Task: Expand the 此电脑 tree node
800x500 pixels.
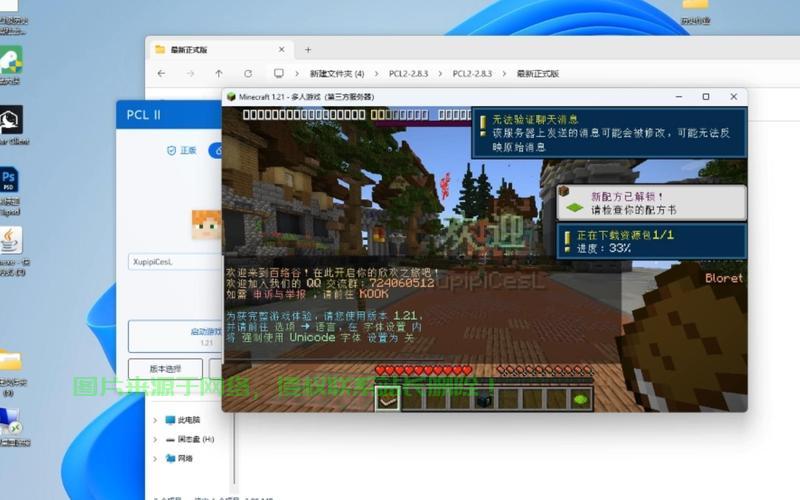Action: 155,420
